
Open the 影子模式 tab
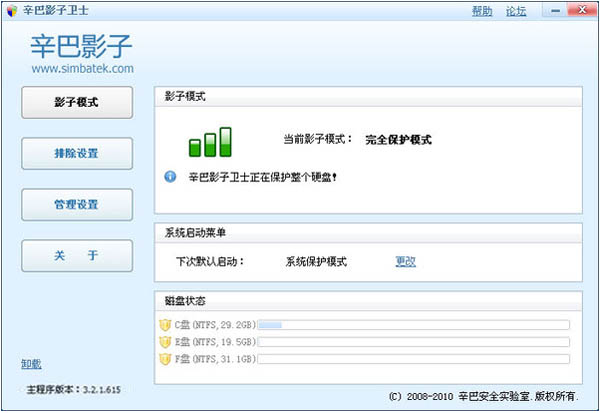click(x=77, y=102)
